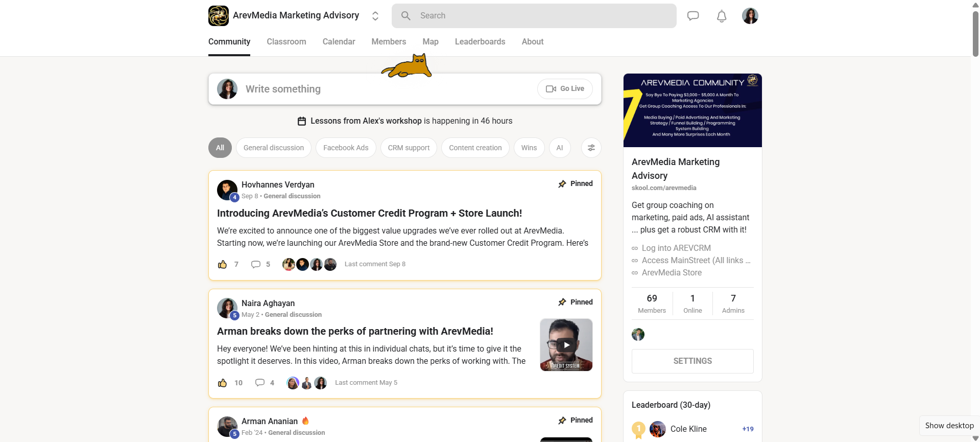Switch to the Community tab
The image size is (980, 442).
(x=229, y=42)
